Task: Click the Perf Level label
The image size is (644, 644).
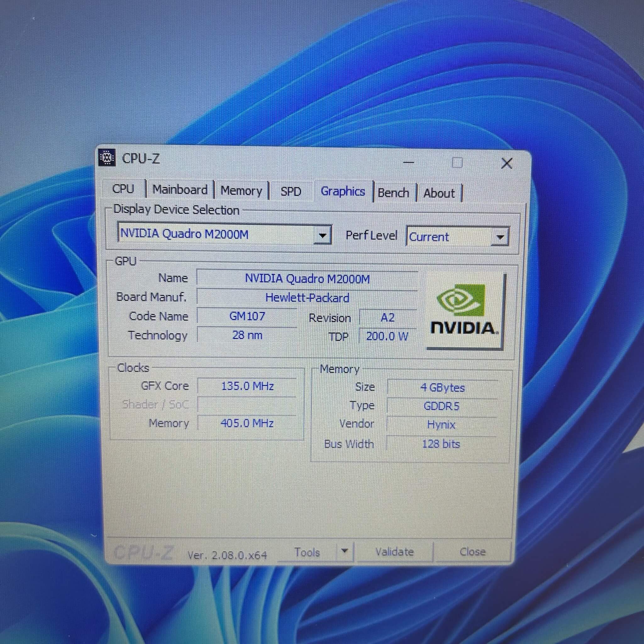Action: pos(371,235)
